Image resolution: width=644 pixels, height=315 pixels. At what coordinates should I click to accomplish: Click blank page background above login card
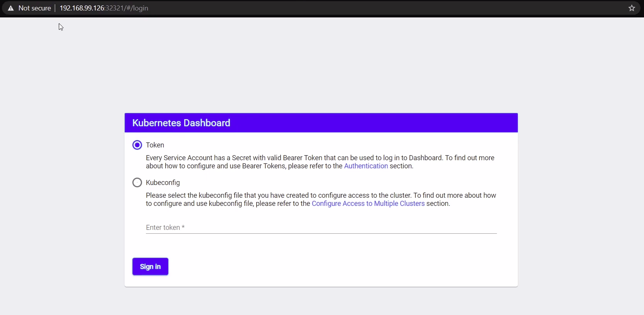321,66
